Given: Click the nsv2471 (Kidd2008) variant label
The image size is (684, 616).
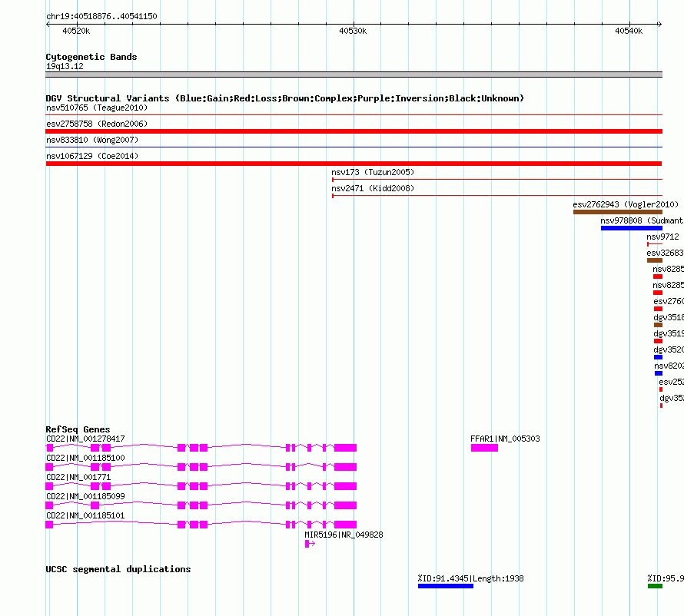Looking at the screenshot, I should click(x=373, y=188).
